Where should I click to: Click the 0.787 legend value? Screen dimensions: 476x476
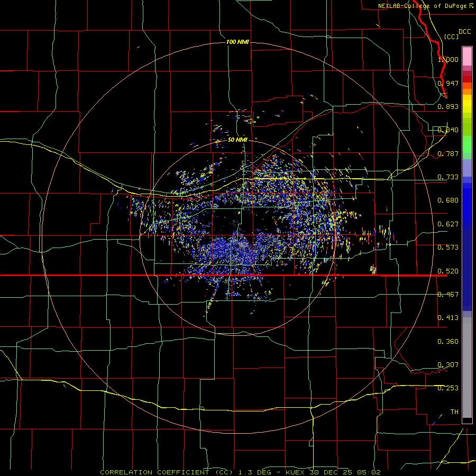tap(448, 153)
